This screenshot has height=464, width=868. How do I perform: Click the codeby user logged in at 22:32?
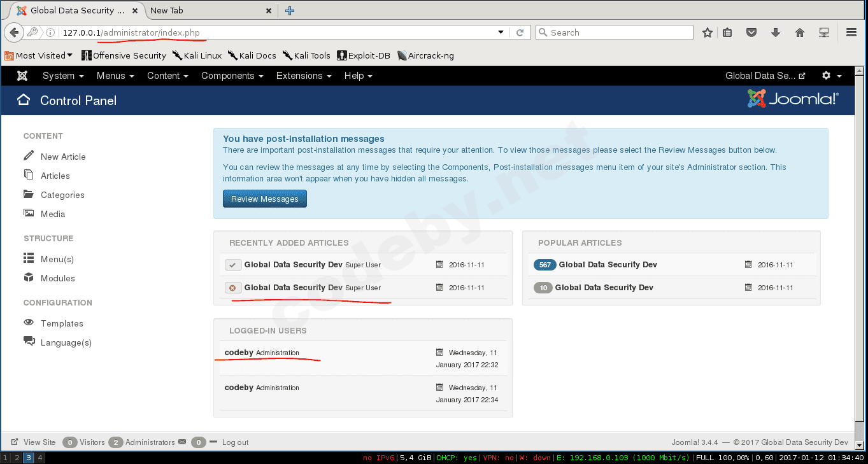tap(239, 353)
